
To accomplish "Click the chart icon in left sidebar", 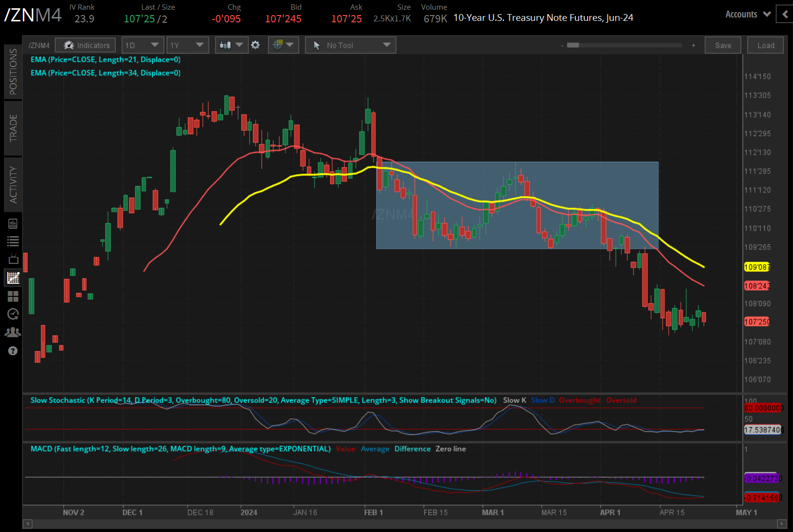I will [x=13, y=277].
